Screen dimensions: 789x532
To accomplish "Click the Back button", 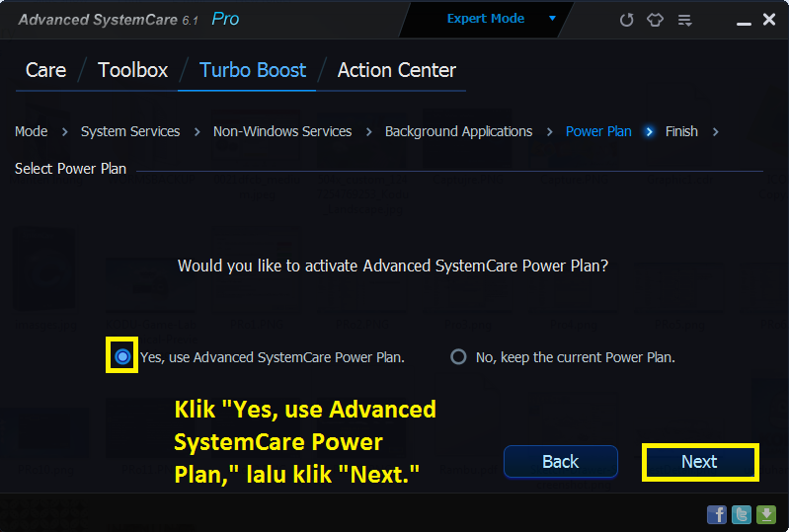I will tap(561, 461).
